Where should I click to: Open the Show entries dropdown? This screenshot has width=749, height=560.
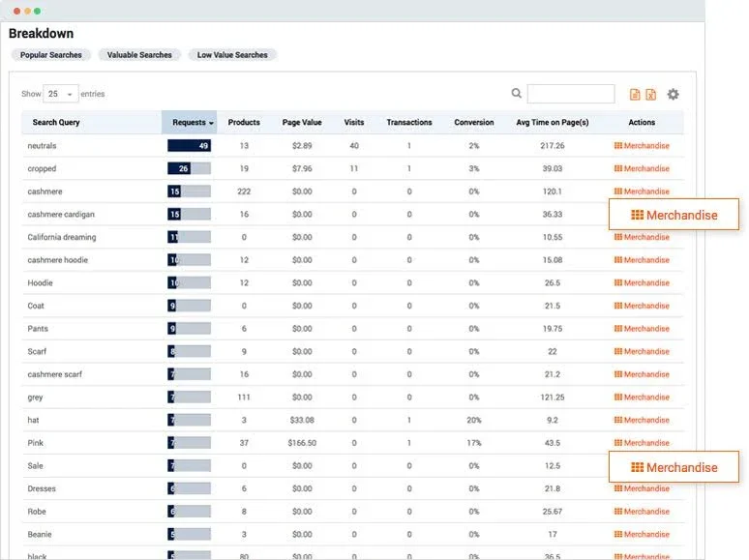coord(61,94)
